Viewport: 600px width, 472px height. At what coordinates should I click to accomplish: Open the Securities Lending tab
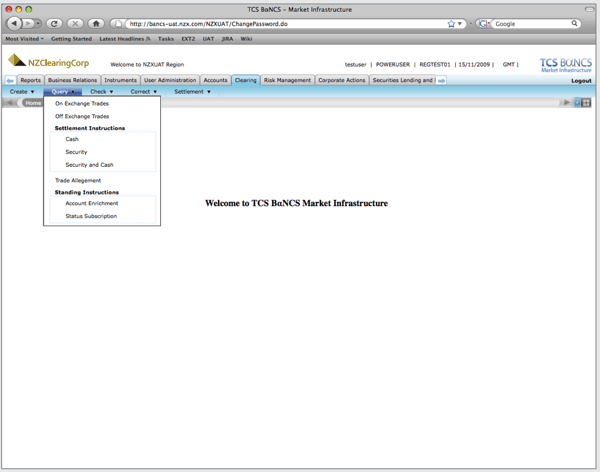click(x=403, y=80)
